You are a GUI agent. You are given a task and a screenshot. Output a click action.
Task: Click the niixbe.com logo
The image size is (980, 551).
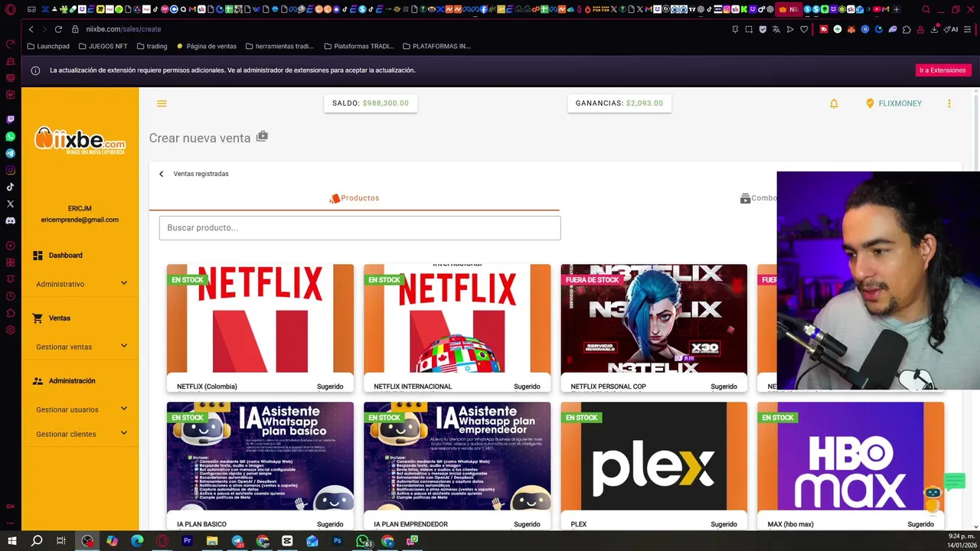[x=80, y=141]
